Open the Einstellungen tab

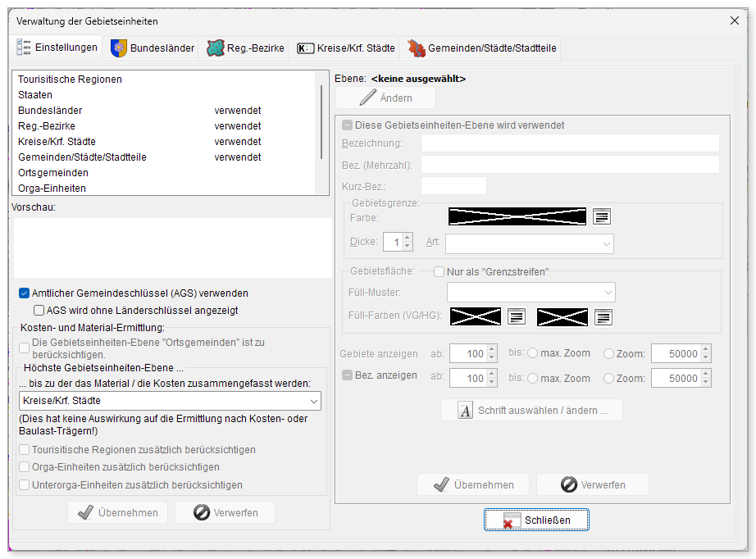(x=57, y=48)
